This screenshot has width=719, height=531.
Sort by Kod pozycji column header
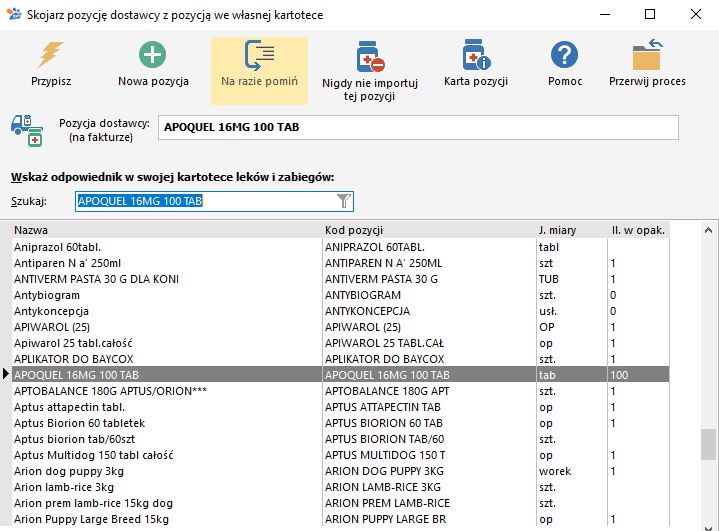pyautogui.click(x=429, y=230)
